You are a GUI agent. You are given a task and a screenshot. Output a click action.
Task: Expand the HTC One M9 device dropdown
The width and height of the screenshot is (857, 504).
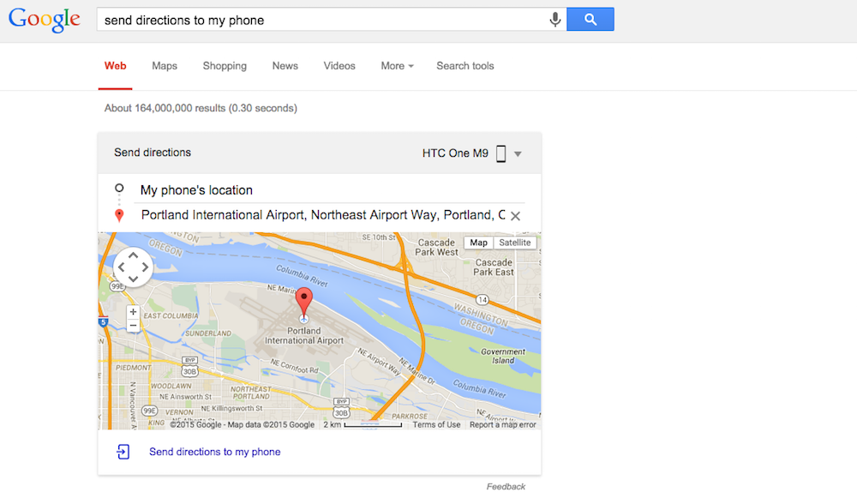point(518,154)
